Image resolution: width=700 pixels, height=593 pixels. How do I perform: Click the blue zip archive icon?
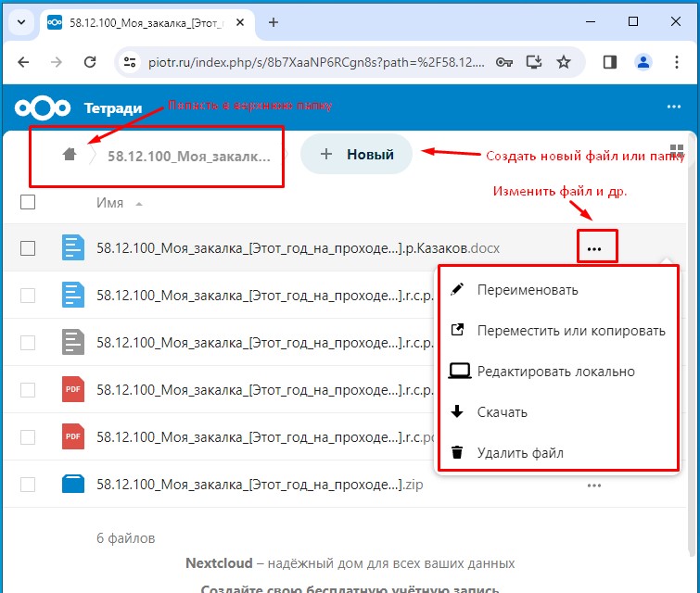tap(72, 484)
